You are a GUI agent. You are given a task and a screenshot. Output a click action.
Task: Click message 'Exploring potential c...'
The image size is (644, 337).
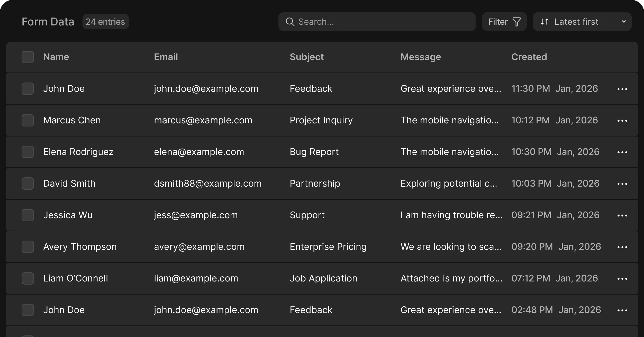click(x=449, y=184)
